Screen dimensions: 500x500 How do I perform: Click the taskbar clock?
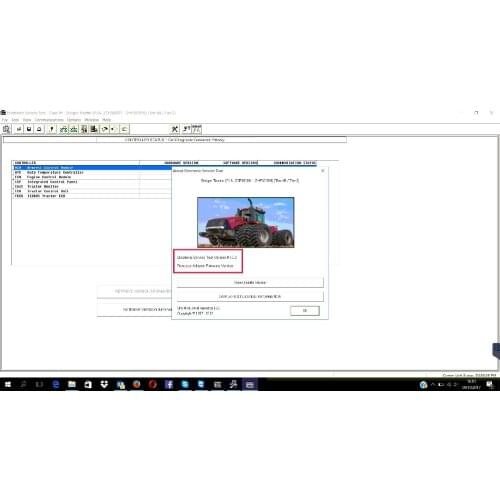(471, 385)
